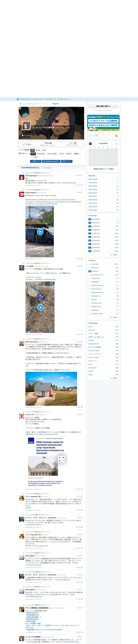Screen dimensions: 138x644
Task: Toggle the Mentionを除く filter
Action: pos(52,154)
